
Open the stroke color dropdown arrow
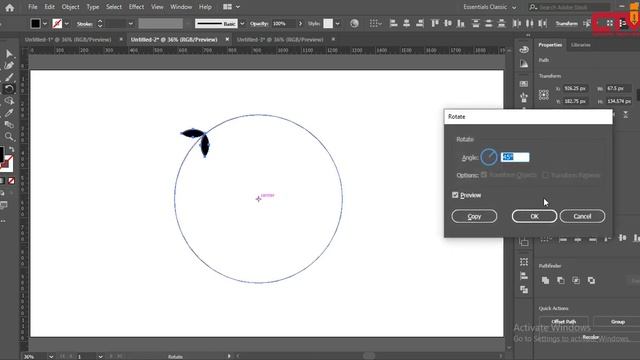tap(67, 24)
